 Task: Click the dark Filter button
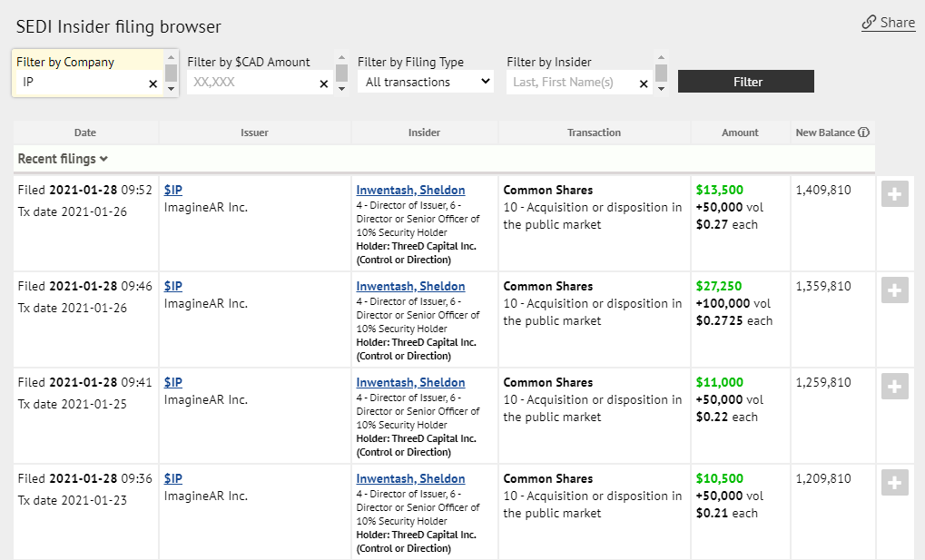(x=745, y=82)
